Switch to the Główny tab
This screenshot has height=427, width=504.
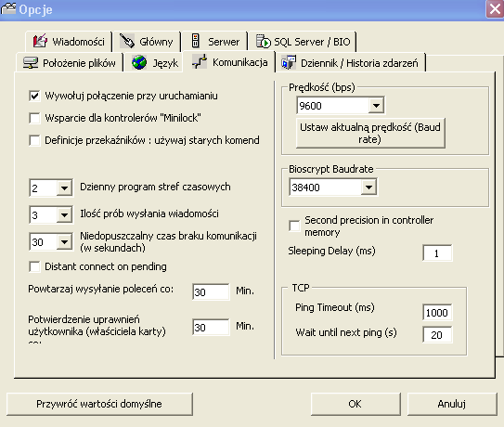tap(147, 42)
